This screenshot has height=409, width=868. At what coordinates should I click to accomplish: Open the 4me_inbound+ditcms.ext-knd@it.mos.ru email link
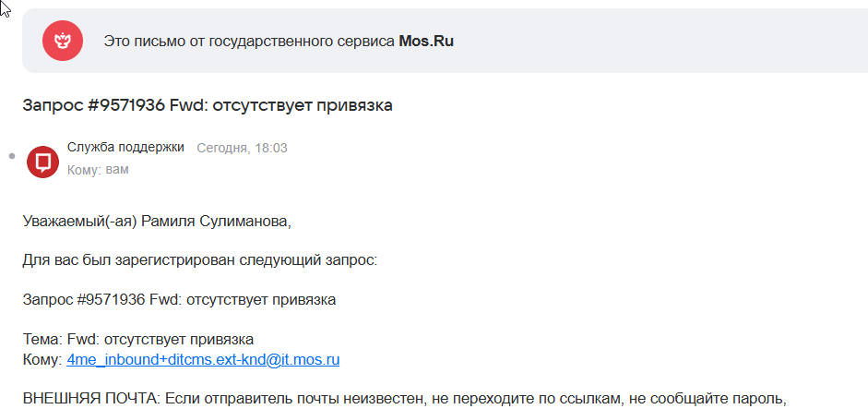(x=203, y=360)
